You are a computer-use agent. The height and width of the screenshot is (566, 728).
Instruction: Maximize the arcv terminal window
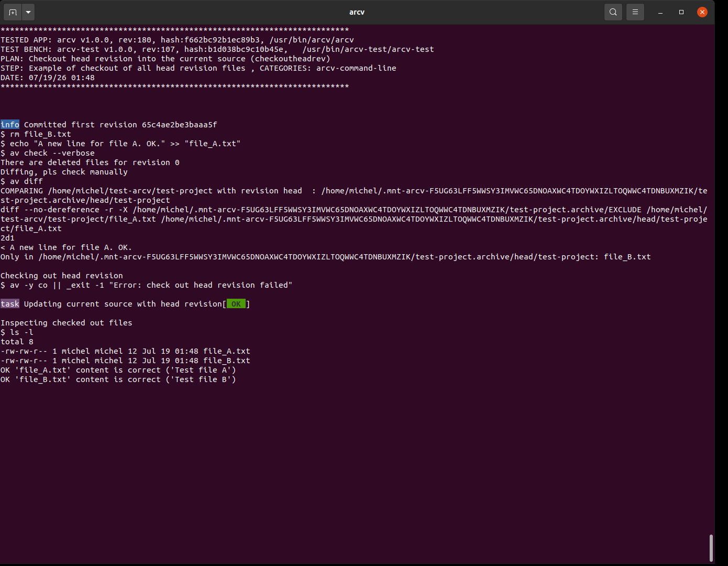point(681,12)
